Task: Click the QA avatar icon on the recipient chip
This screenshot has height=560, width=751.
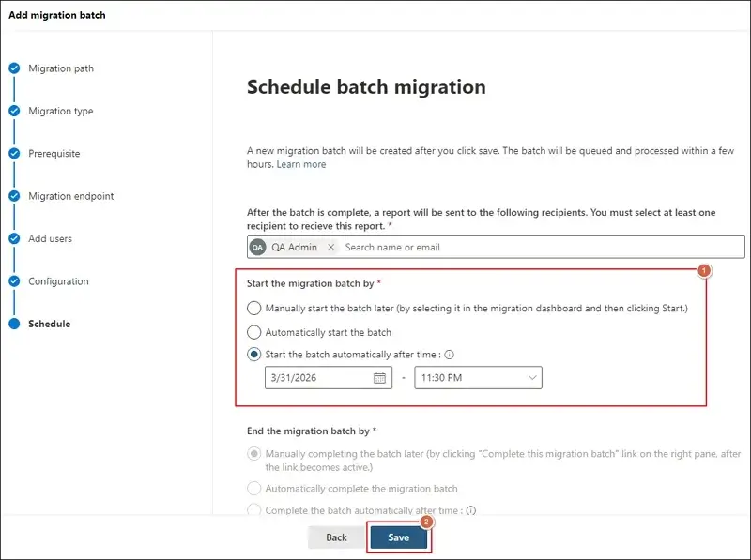Action: [256, 247]
